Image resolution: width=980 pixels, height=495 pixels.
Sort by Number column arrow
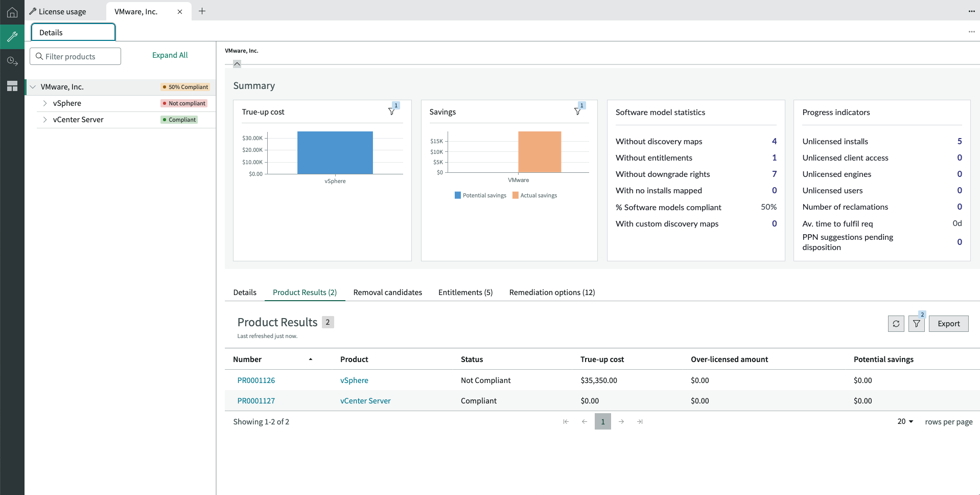[310, 359]
